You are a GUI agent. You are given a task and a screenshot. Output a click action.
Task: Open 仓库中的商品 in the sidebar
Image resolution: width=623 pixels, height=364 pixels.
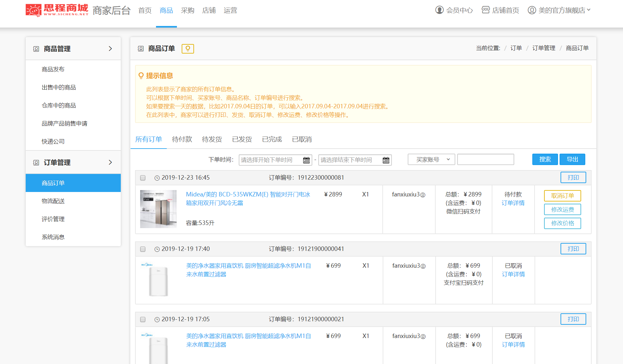pos(59,105)
